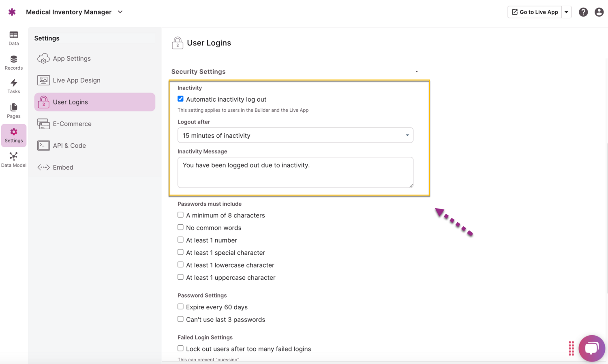
Task: Enable Expire every 60 days checkbox
Action: coord(181,307)
